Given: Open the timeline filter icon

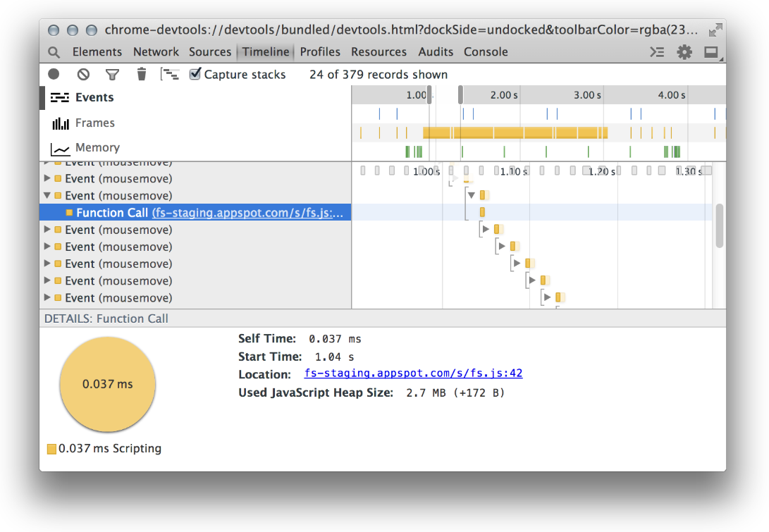Looking at the screenshot, I should pyautogui.click(x=112, y=75).
